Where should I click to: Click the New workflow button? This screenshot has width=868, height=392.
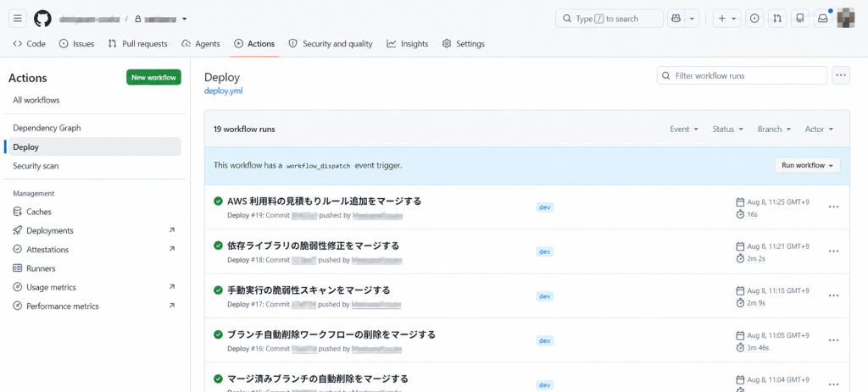point(154,77)
